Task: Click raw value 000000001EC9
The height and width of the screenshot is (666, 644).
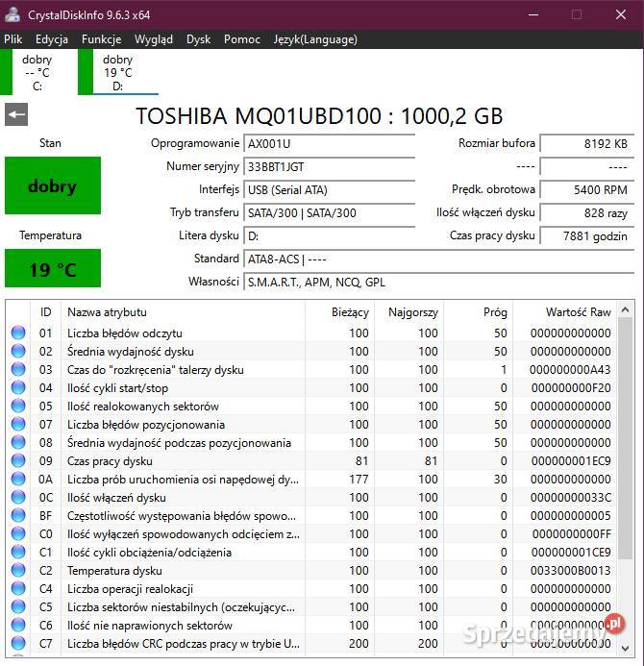Action: point(571,461)
